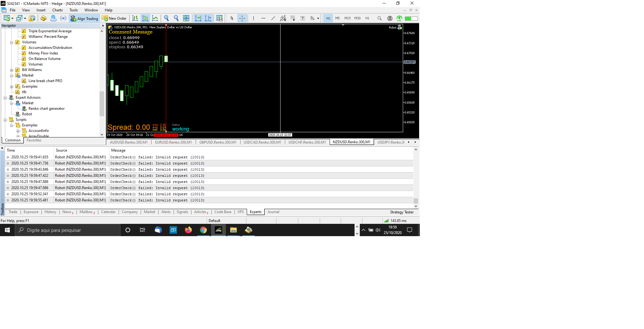Close the Navigator panel

click(103, 26)
